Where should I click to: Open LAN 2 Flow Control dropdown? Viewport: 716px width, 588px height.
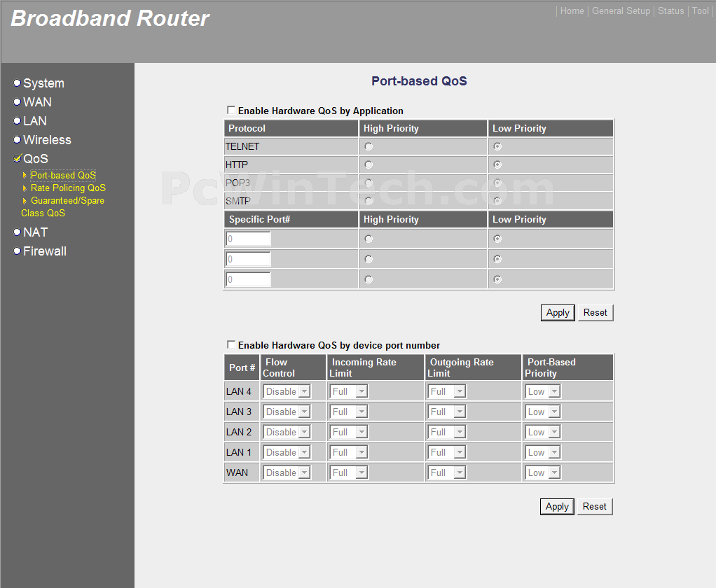tap(287, 432)
